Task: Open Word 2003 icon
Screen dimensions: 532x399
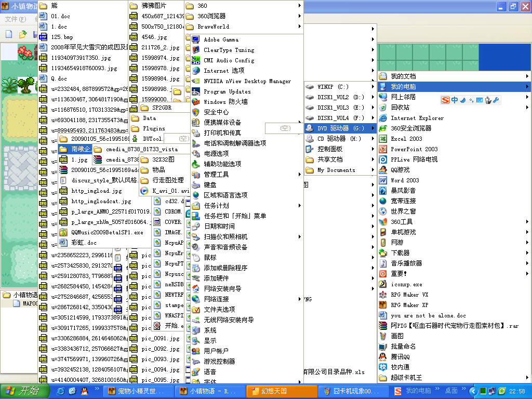Action: click(383, 180)
